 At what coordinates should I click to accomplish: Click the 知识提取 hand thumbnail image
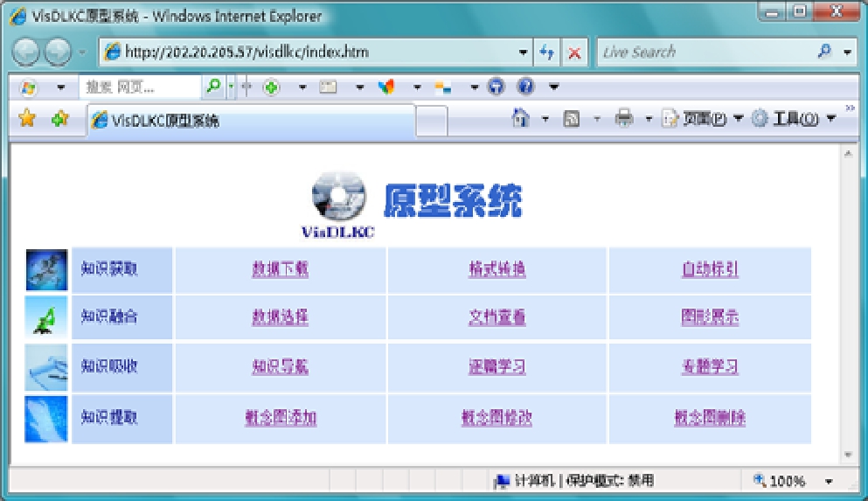pyautogui.click(x=46, y=419)
